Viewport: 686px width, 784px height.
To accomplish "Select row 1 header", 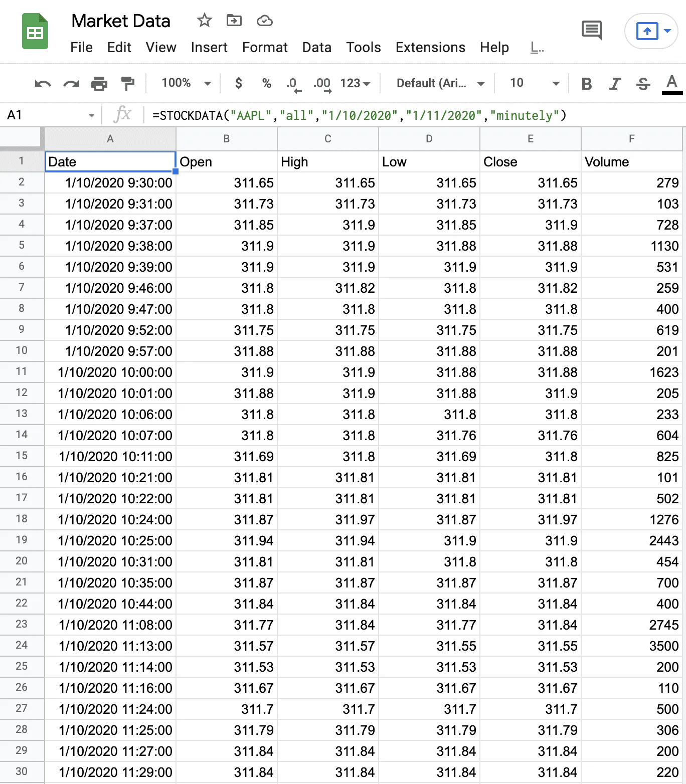I will 22,161.
